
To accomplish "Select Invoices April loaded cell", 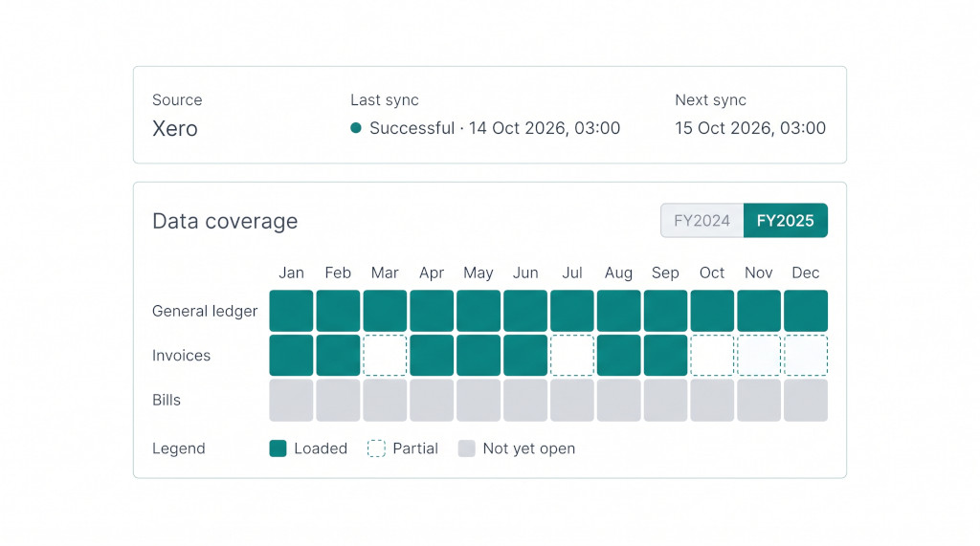I will pos(432,356).
